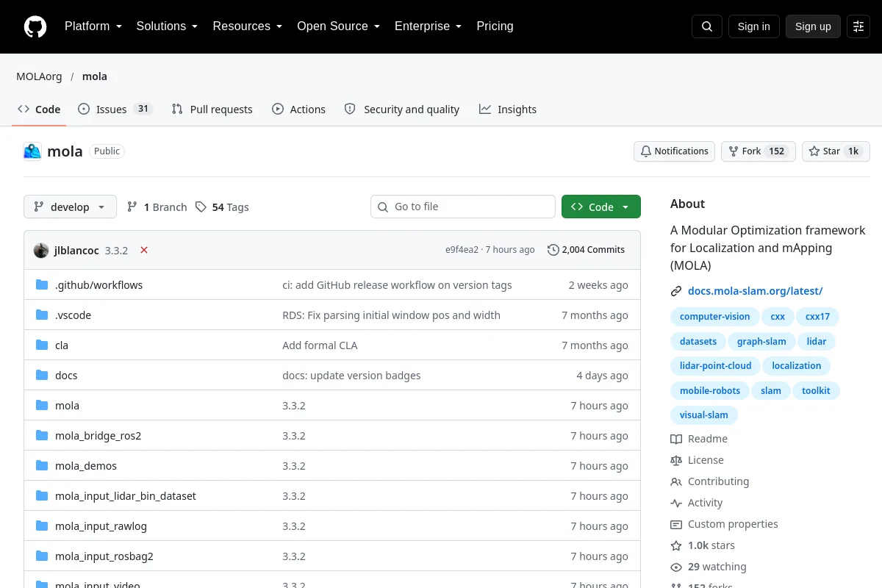
Task: Open the develop branch selector
Action: 70,207
